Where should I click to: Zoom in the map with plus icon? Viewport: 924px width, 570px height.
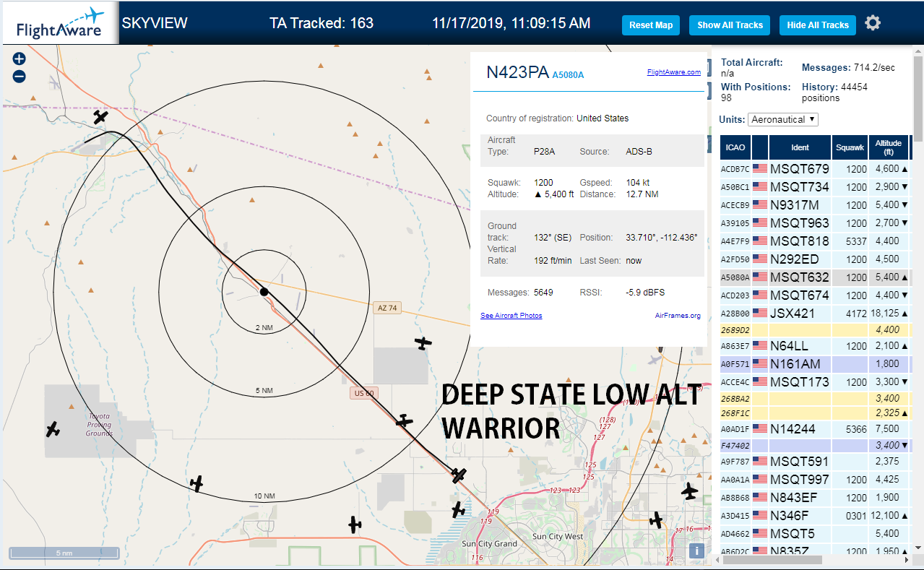(x=20, y=59)
